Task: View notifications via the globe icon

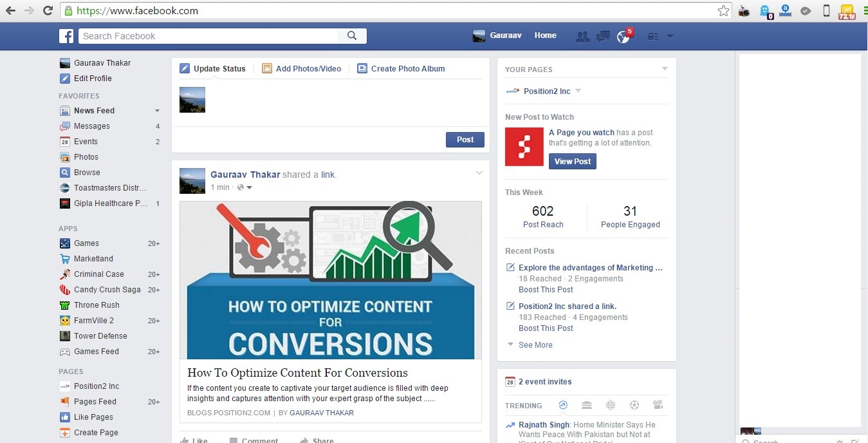Action: [x=622, y=37]
